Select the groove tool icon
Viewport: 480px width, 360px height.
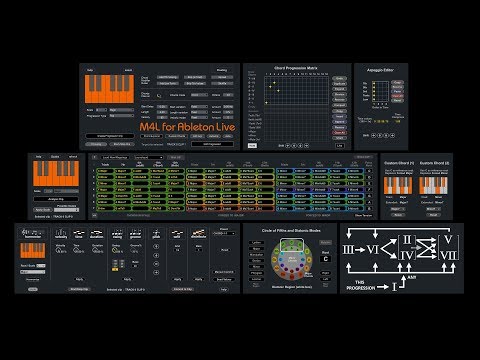pos(135,233)
